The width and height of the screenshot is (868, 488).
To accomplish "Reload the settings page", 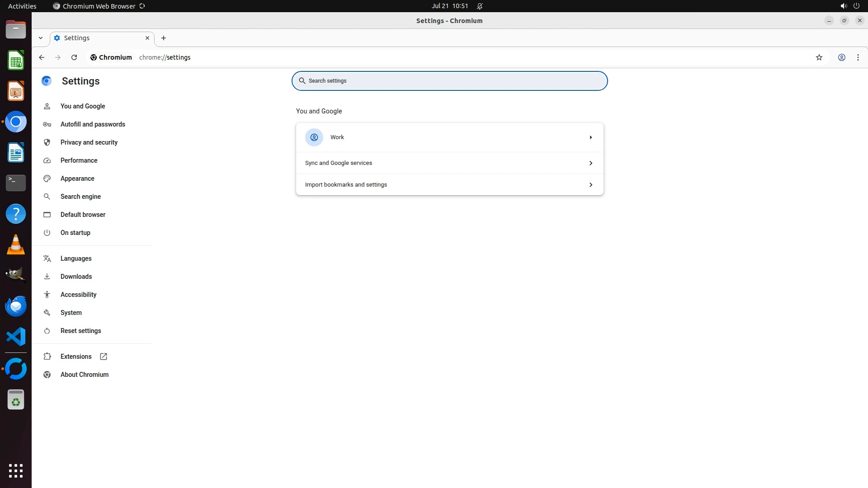I will tap(74, 57).
